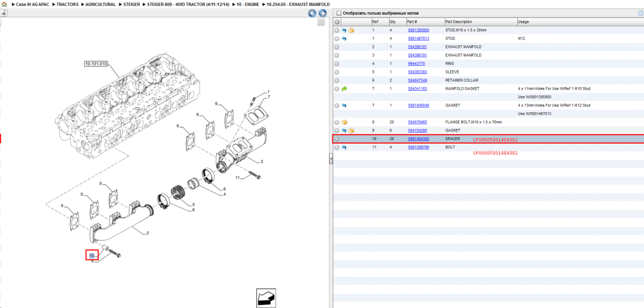Toggle the row marker for SLEEVE 504383383
Image resolution: width=644 pixels, height=308 pixels.
click(337, 72)
